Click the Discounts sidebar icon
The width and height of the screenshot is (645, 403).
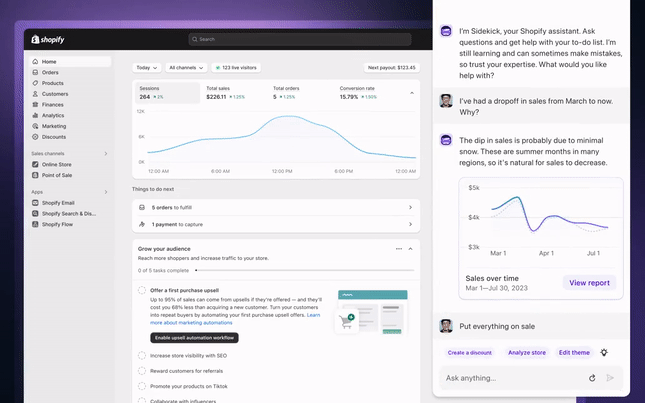pyautogui.click(x=36, y=137)
